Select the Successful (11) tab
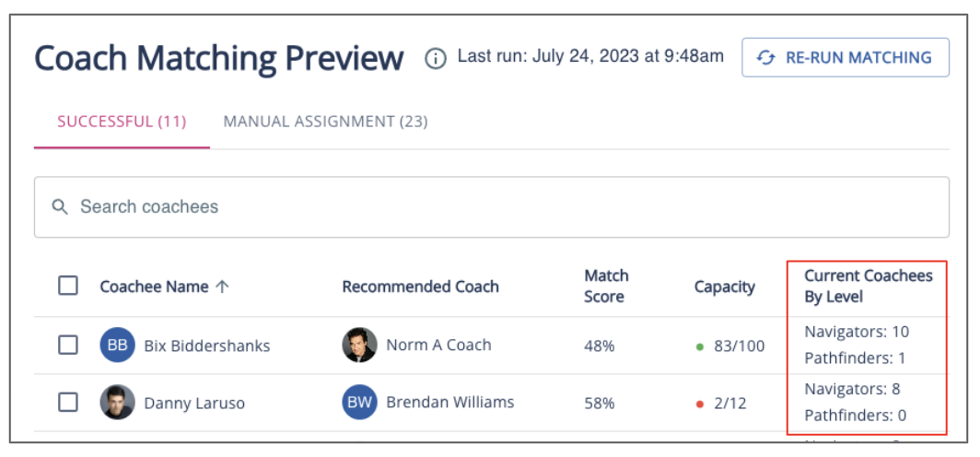Viewport: 980px width, 457px height. coord(122,122)
